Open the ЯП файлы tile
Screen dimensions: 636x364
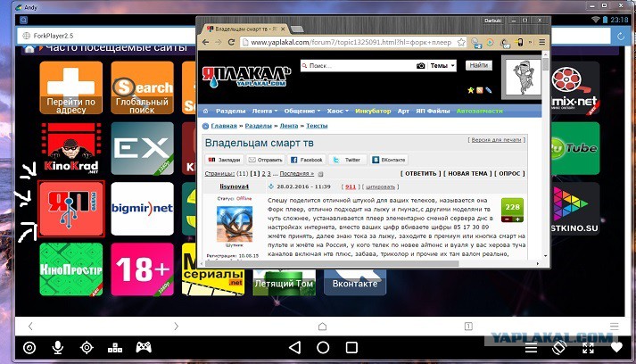point(71,209)
